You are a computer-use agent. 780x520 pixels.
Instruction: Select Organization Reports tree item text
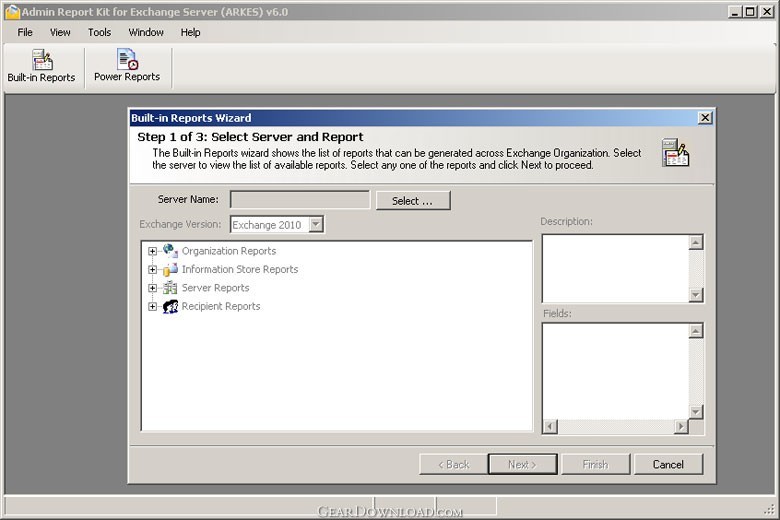click(x=229, y=251)
